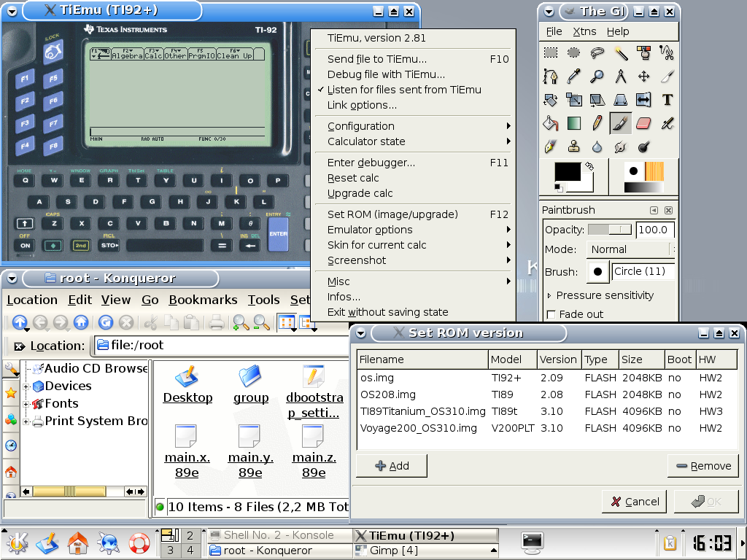The height and width of the screenshot is (560, 747).
Task: Select the Voyage200_OS310.img ROM row
Action: point(547,428)
